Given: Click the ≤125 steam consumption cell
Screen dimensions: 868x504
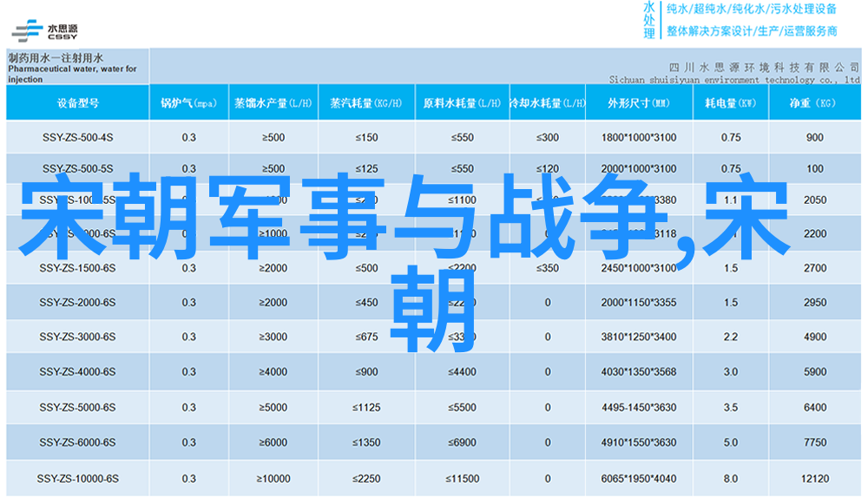Looking at the screenshot, I should coord(366,168).
